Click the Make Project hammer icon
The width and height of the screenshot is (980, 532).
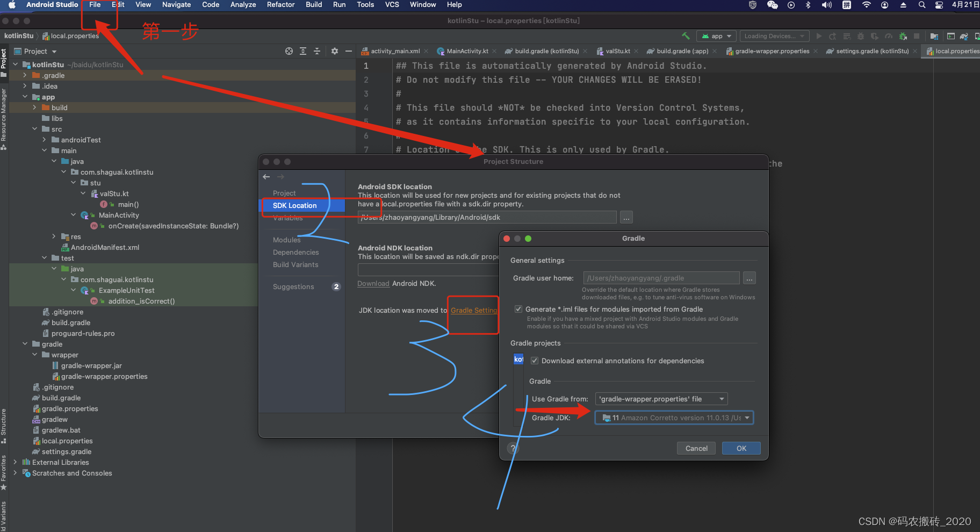click(x=686, y=36)
